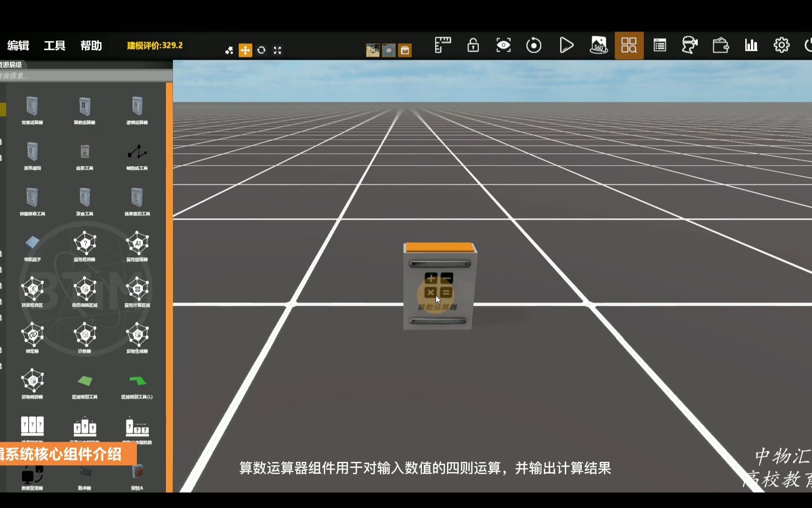This screenshot has width=812, height=508.
Task: Select the 饼图报表工具 component
Action: point(32,201)
